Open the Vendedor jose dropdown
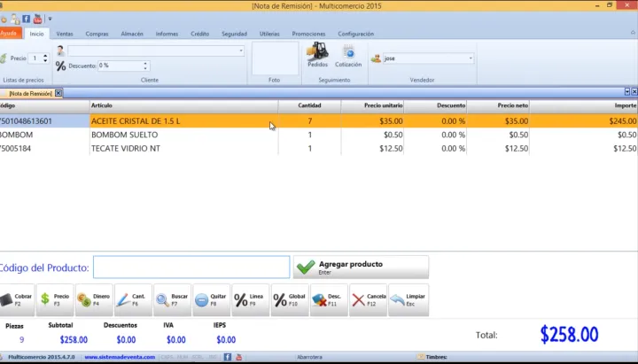Image resolution: width=638 pixels, height=364 pixels. pyautogui.click(x=471, y=58)
